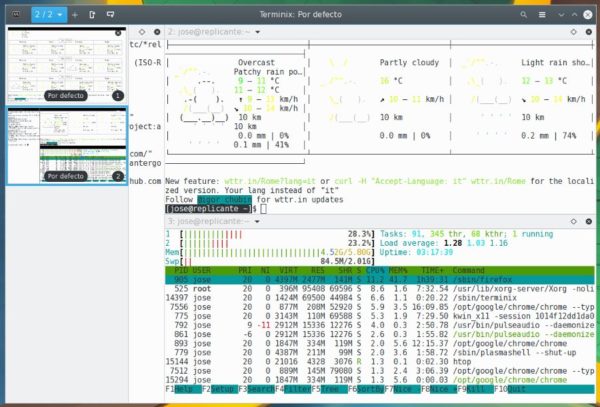Click the htop Swp usage bar

(x=270, y=262)
